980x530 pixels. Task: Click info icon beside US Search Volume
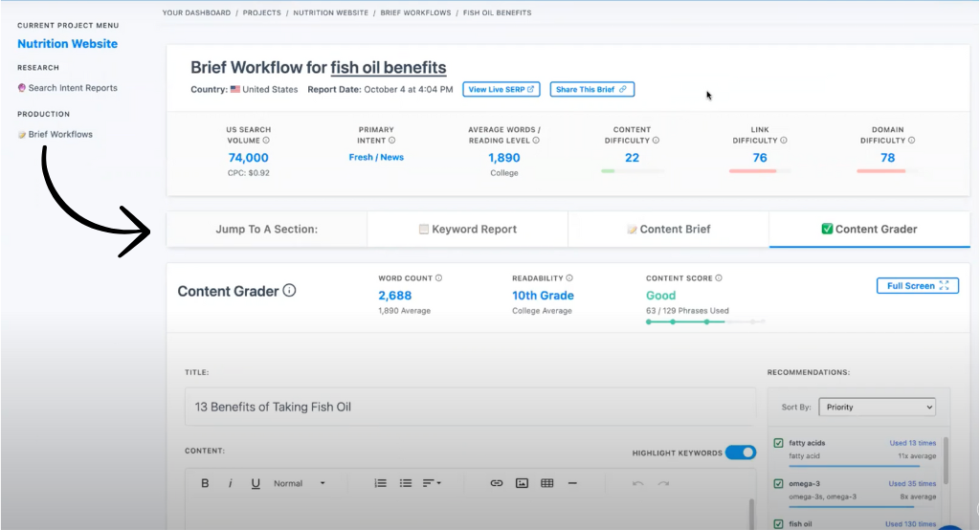266,141
